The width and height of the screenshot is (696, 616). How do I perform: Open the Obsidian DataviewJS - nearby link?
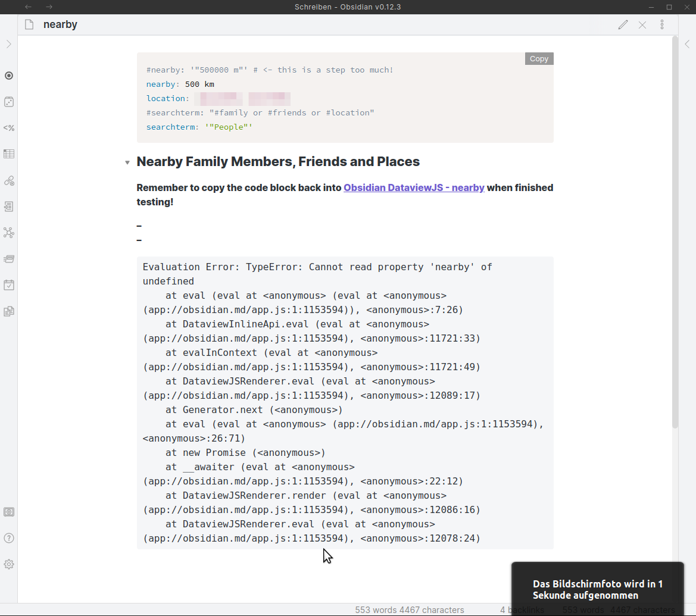[x=414, y=187]
